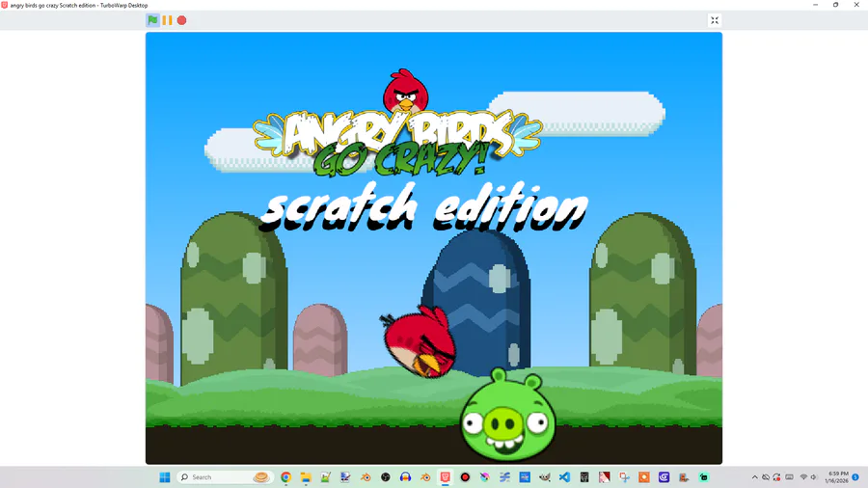Open the red record-circle app in the taskbar
The image size is (868, 488).
point(465,477)
